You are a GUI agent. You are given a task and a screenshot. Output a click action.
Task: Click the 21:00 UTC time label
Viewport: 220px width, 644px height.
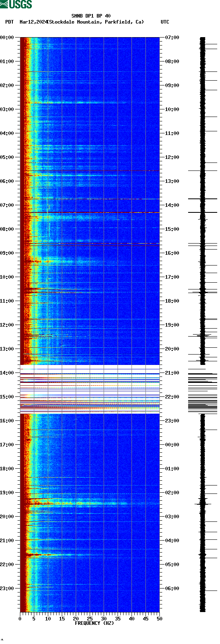pyautogui.click(x=172, y=373)
